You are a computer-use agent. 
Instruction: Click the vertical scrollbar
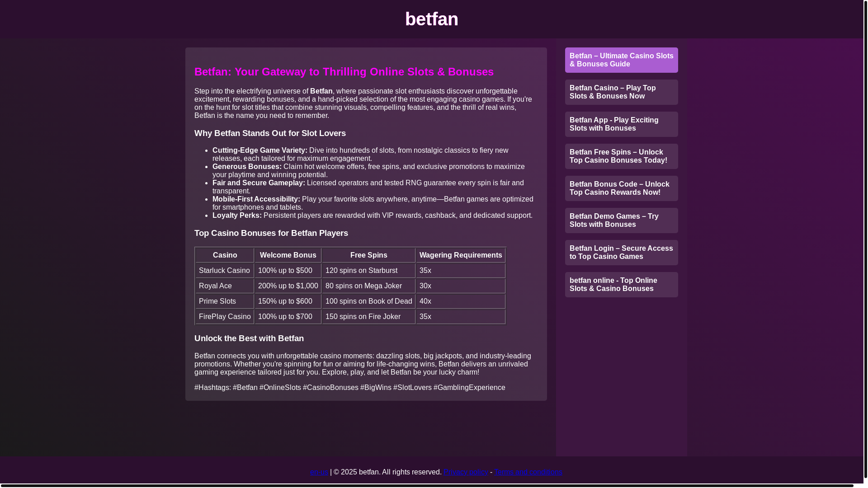(x=865, y=239)
